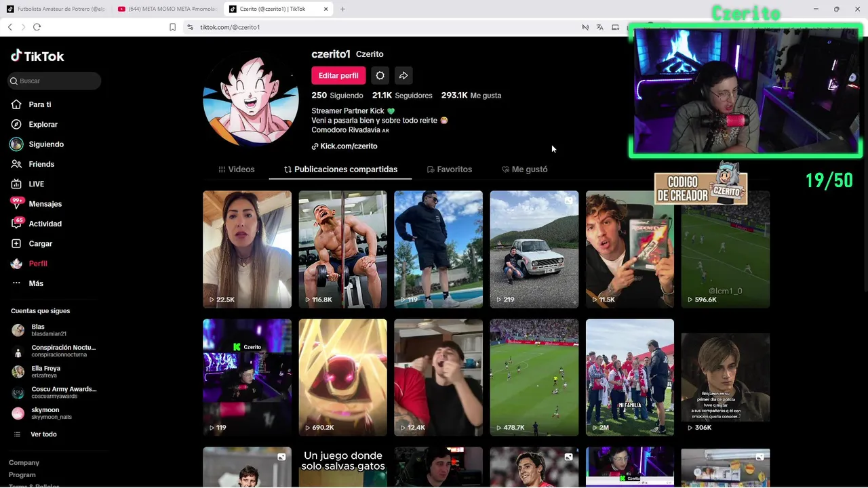Open the soccer video with 478.7K views
The width and height of the screenshot is (868, 488).
[x=534, y=378]
